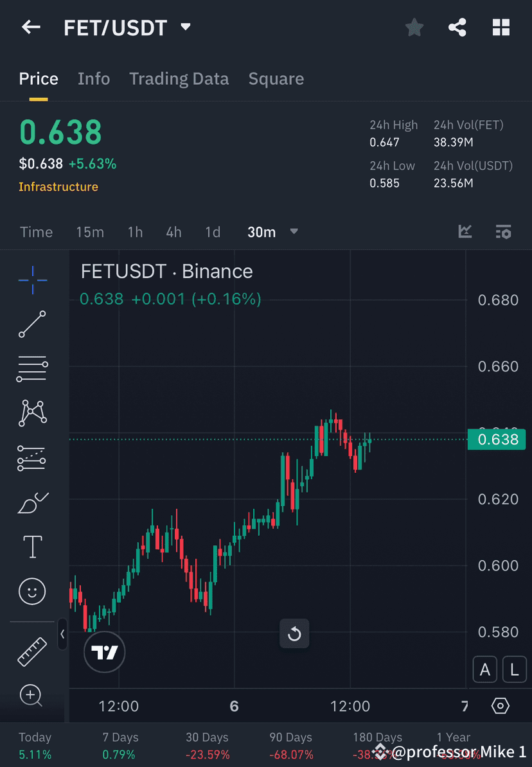
Task: Open the share options
Action: pyautogui.click(x=457, y=27)
